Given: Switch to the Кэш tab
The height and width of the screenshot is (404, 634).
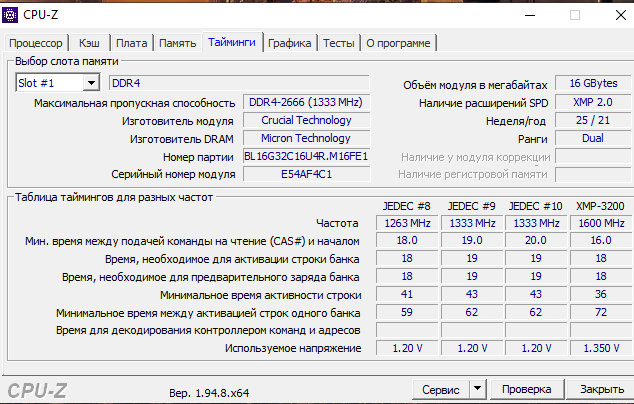Looking at the screenshot, I should point(89,43).
